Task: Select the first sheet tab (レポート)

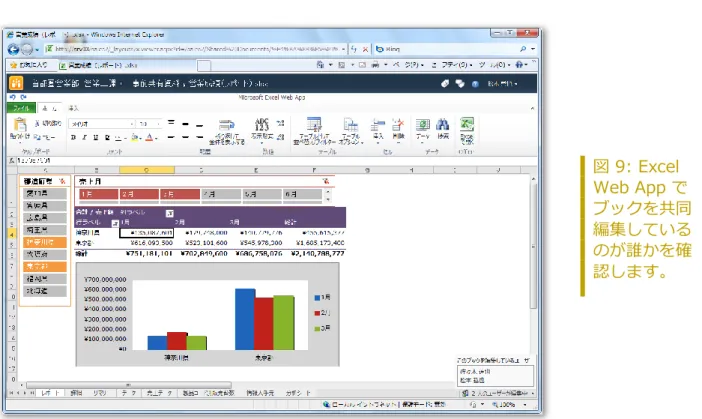Action: [50, 393]
